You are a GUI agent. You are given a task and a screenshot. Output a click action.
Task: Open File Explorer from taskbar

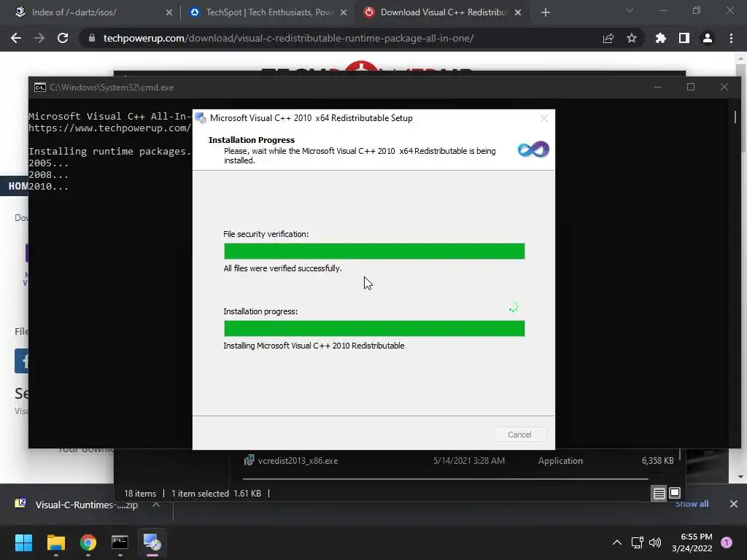point(55,542)
